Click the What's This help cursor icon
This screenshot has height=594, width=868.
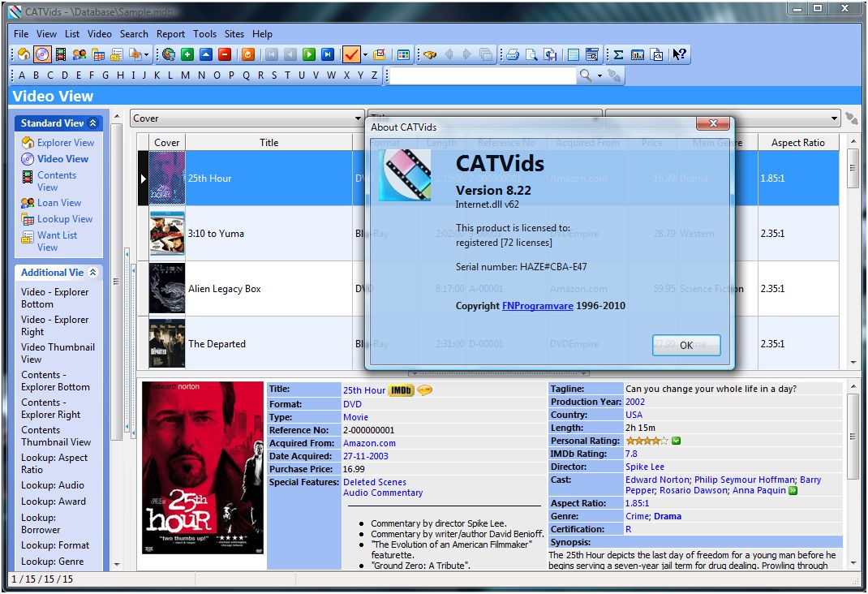click(679, 54)
